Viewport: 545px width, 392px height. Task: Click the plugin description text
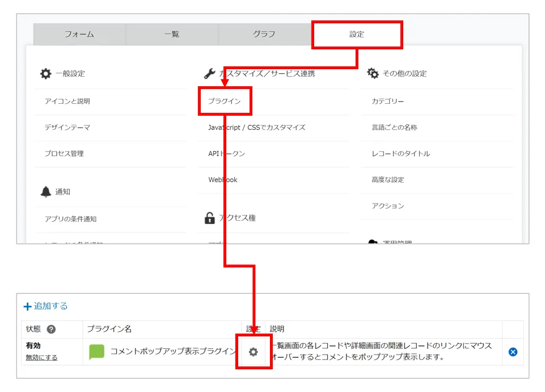click(x=382, y=351)
